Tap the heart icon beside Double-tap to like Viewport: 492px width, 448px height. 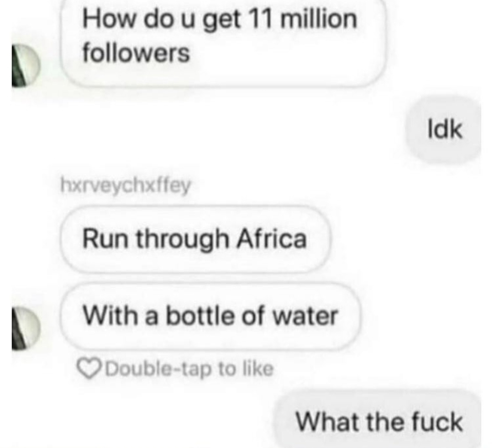click(89, 369)
